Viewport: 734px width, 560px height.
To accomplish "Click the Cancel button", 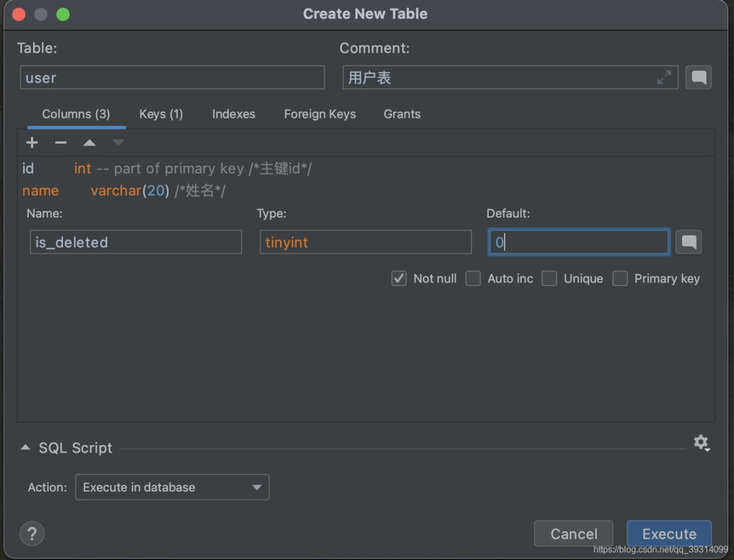I will (x=573, y=534).
